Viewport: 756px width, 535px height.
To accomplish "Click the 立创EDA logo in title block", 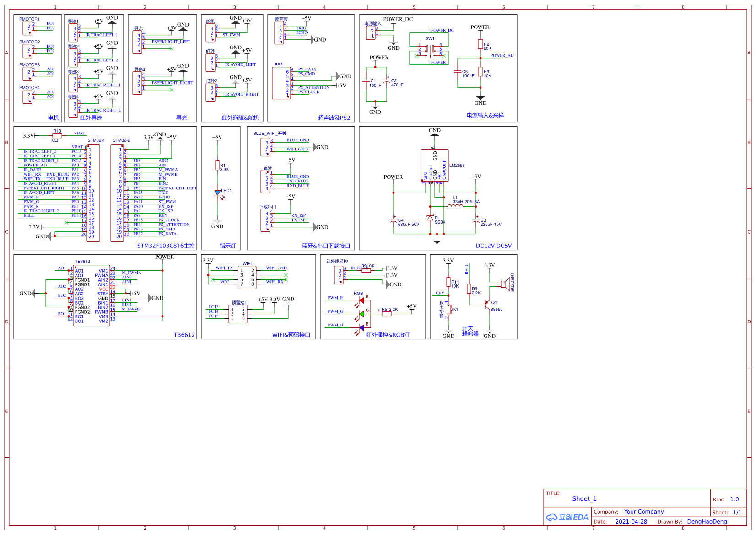I will [x=567, y=517].
